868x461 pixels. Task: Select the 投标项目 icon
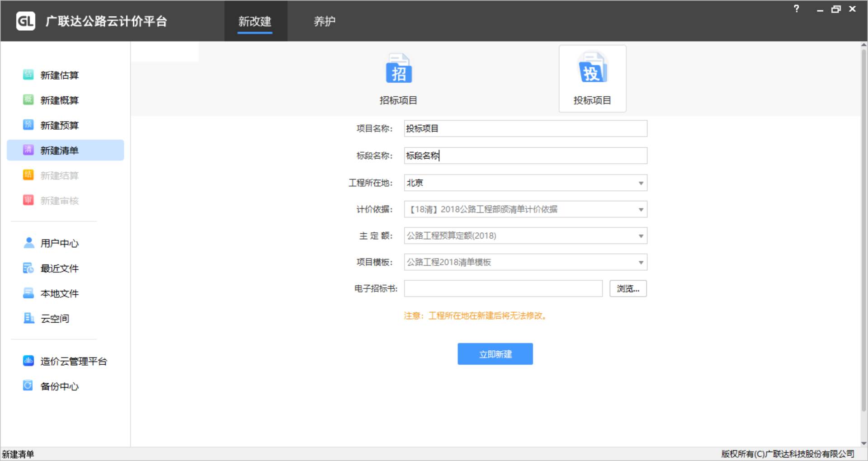coord(592,68)
